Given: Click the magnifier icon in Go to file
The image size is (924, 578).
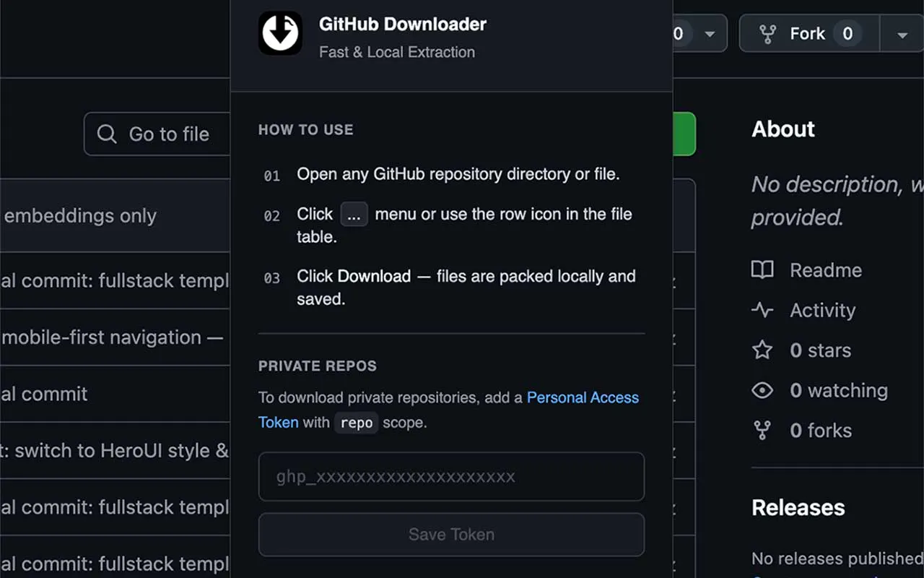Looking at the screenshot, I should [107, 134].
